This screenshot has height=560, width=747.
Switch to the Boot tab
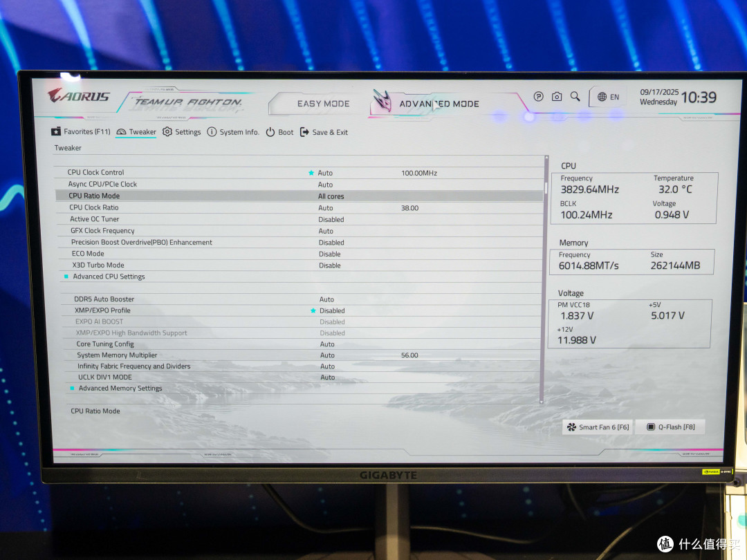(279, 132)
